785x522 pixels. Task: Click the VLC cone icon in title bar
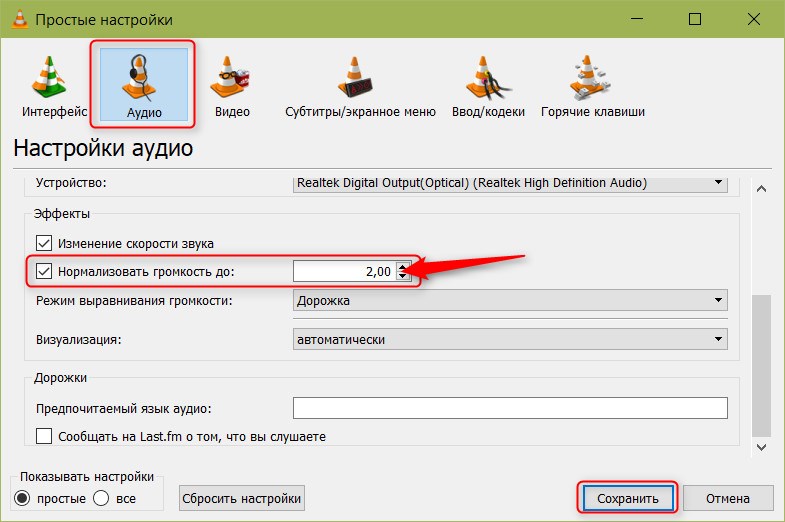coord(19,19)
